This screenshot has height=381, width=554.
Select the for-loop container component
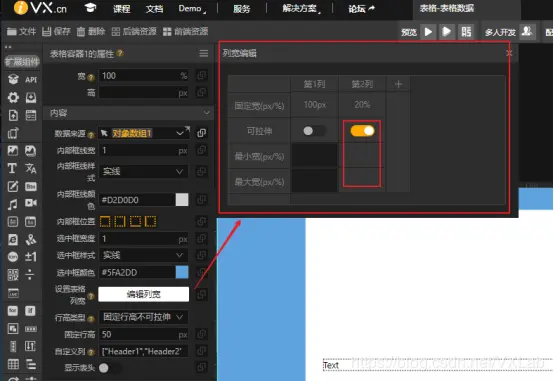13,311
